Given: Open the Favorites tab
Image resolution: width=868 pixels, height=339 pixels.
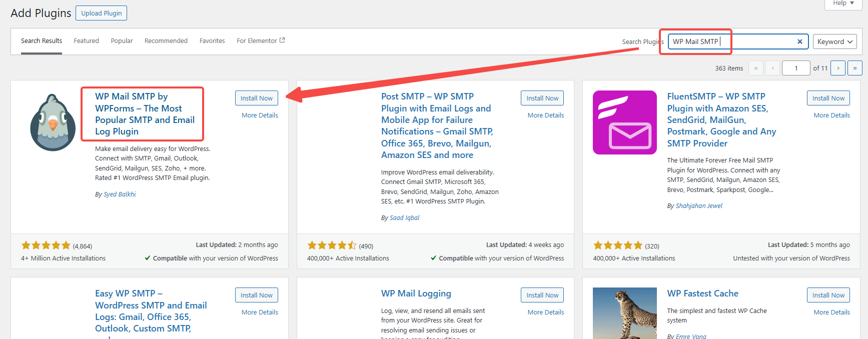Looking at the screenshot, I should [x=212, y=41].
